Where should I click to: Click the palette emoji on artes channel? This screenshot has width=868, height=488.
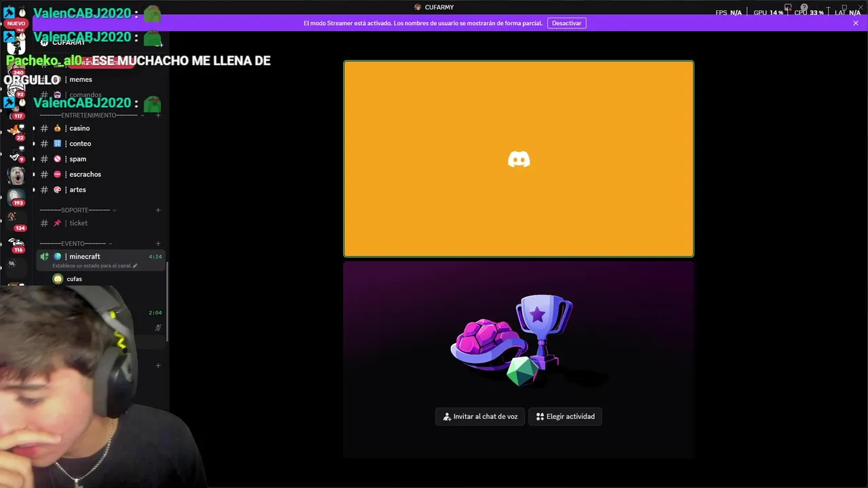(x=58, y=190)
